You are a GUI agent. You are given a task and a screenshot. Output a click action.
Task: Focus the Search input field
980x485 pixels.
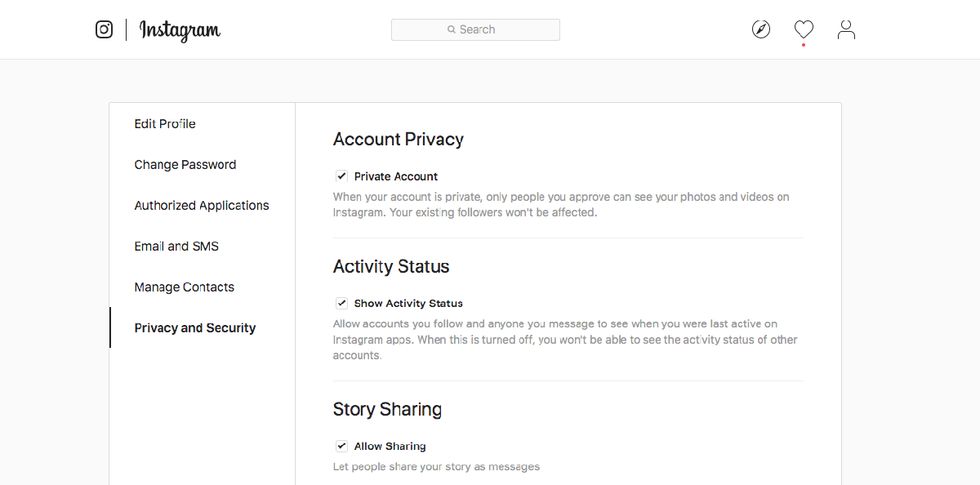[490, 30]
